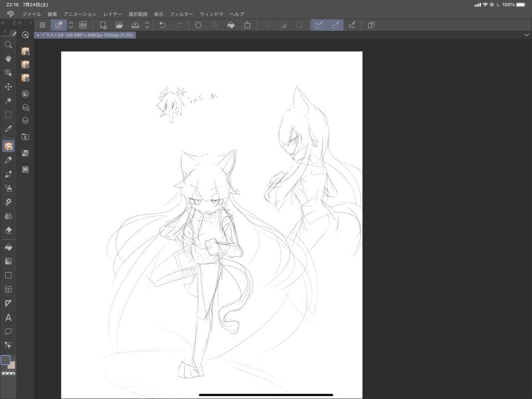Open the レイヤー menu

coord(113,14)
